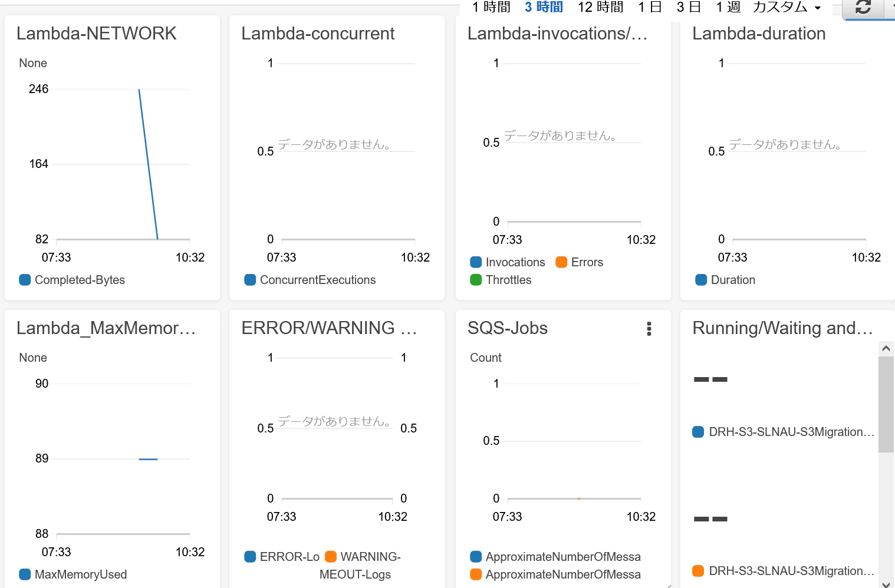Select the 3 時間 time range
Viewport: 895px width, 588px height.
click(544, 7)
